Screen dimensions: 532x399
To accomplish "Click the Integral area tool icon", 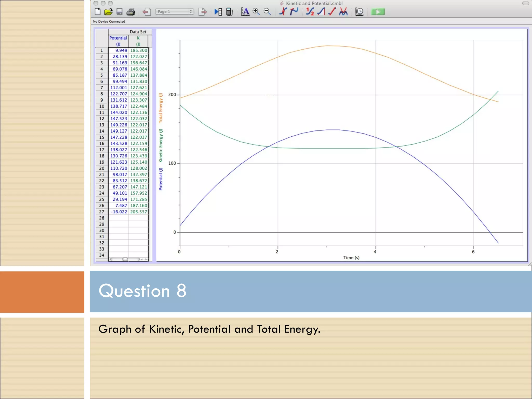I will pyautogui.click(x=321, y=12).
